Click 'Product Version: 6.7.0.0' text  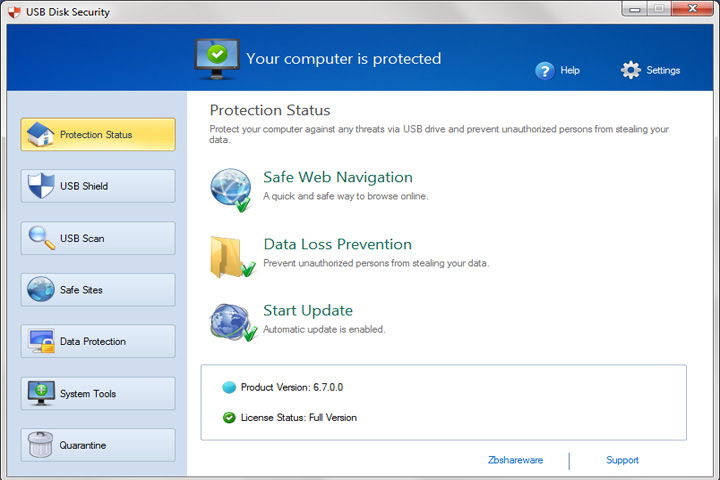coord(292,387)
